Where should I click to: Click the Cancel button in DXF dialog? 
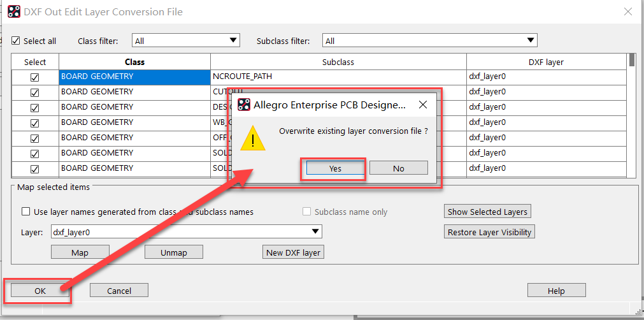pyautogui.click(x=118, y=291)
